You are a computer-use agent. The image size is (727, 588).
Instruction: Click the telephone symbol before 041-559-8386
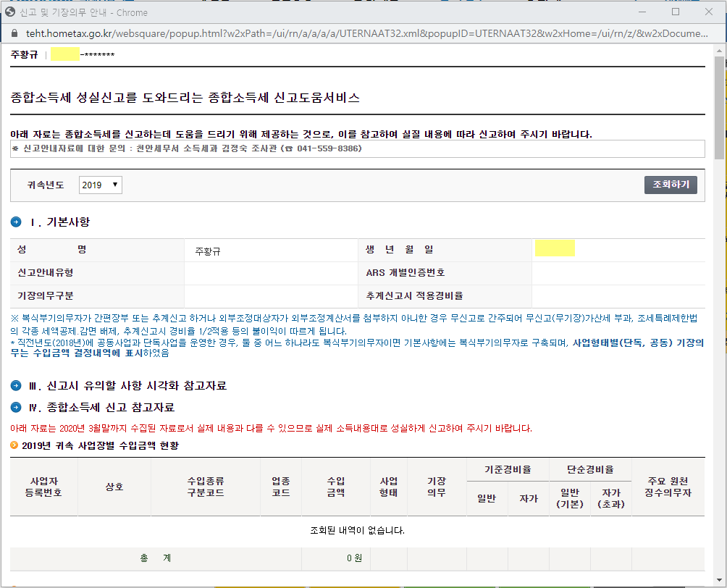(288, 148)
